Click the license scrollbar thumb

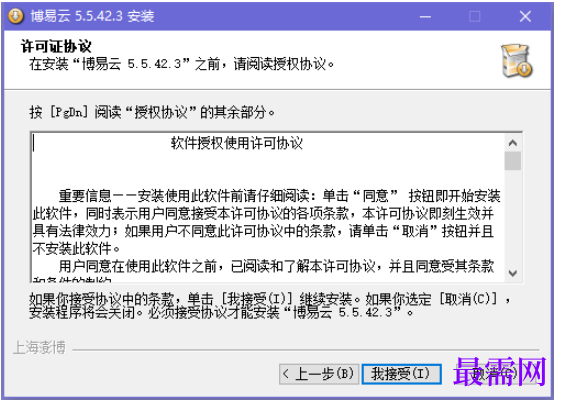[512, 161]
